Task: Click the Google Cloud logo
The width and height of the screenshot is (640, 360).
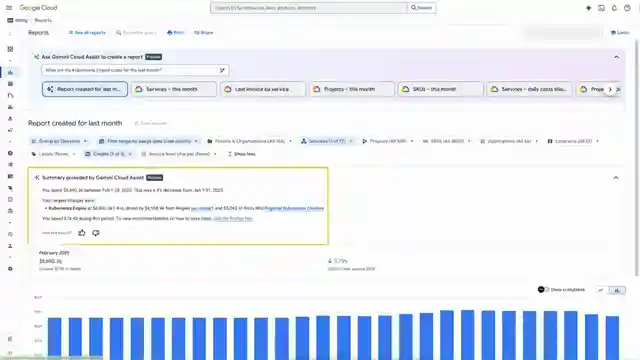Action: (x=38, y=8)
